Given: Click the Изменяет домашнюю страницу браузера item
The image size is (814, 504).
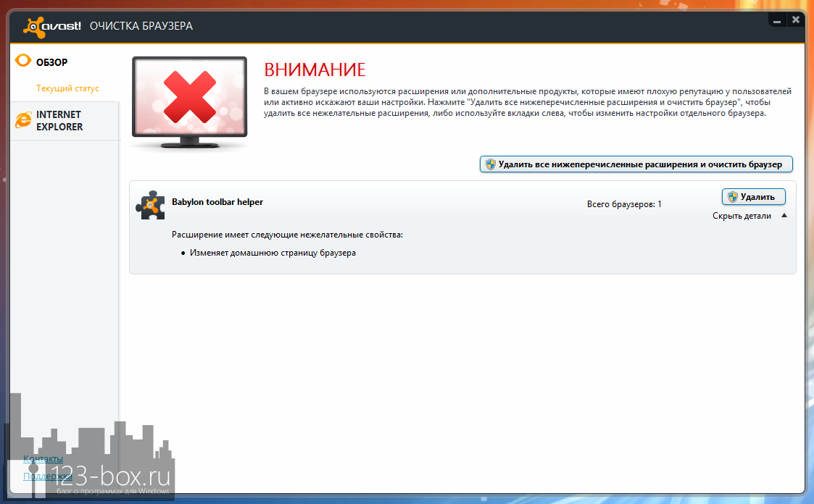Looking at the screenshot, I should pyautogui.click(x=273, y=253).
